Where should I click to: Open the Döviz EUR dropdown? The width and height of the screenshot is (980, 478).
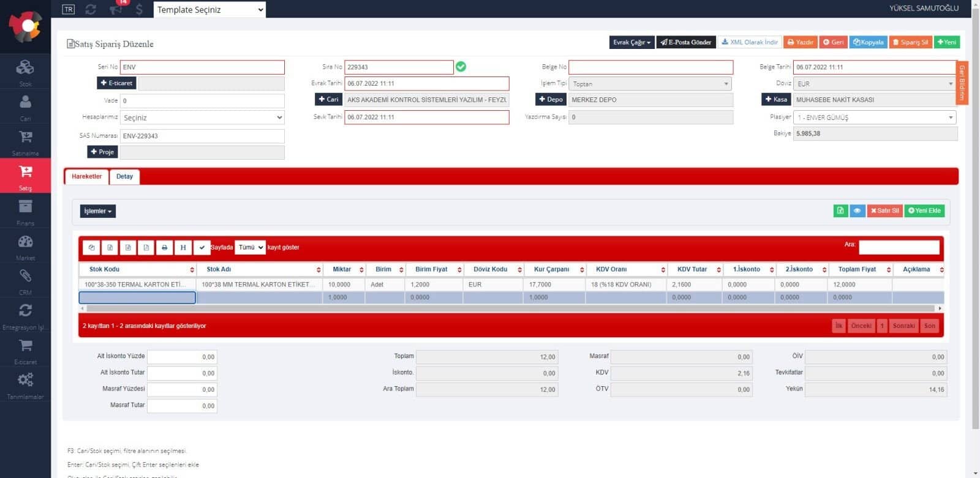coord(875,84)
